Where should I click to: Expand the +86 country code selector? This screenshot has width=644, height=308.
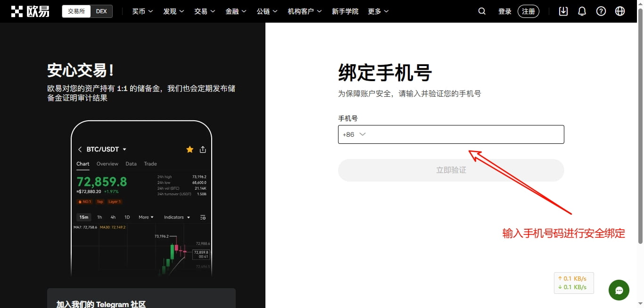(x=354, y=134)
